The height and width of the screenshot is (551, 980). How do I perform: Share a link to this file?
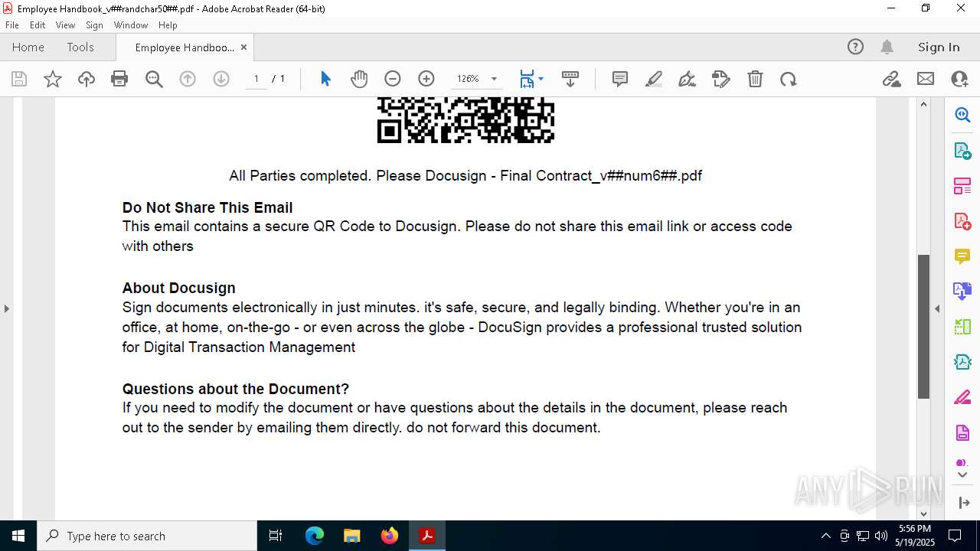(892, 79)
